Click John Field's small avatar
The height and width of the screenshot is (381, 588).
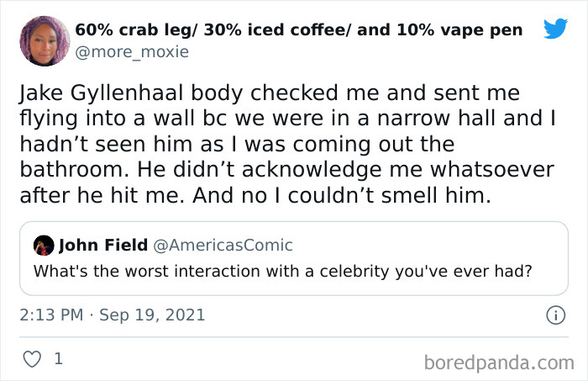pyautogui.click(x=43, y=246)
